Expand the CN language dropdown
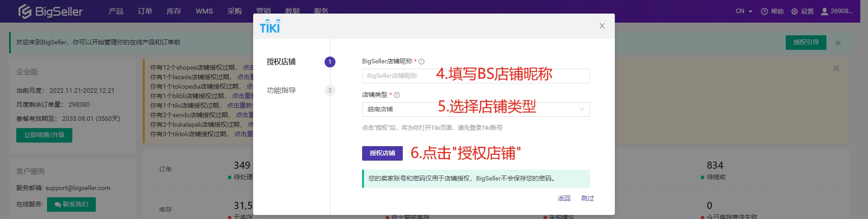 [x=744, y=11]
